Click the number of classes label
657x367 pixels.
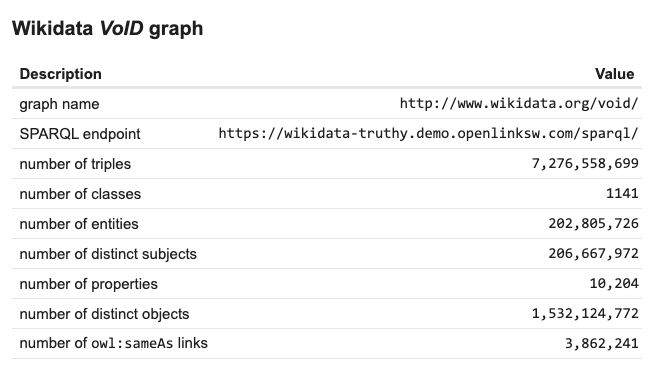(x=80, y=194)
